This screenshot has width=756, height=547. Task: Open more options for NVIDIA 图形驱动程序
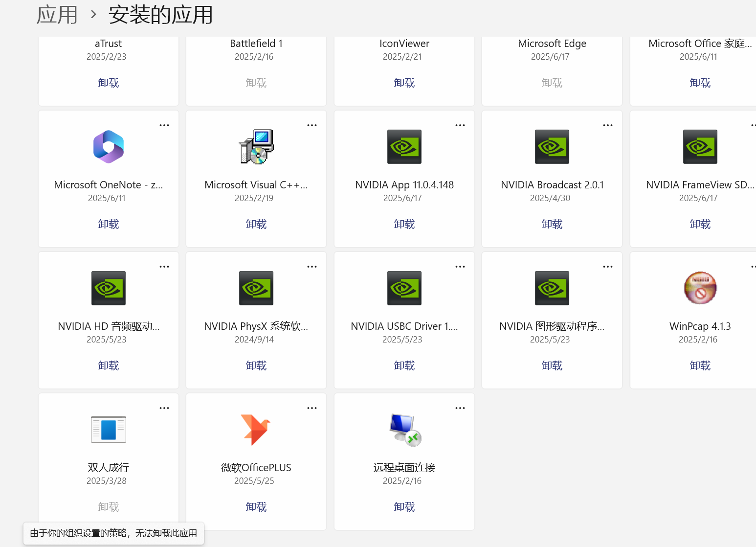[608, 267]
